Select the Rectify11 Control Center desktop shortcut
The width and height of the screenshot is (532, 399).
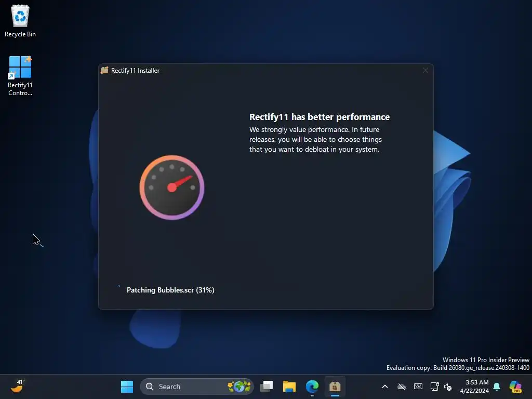(20, 76)
